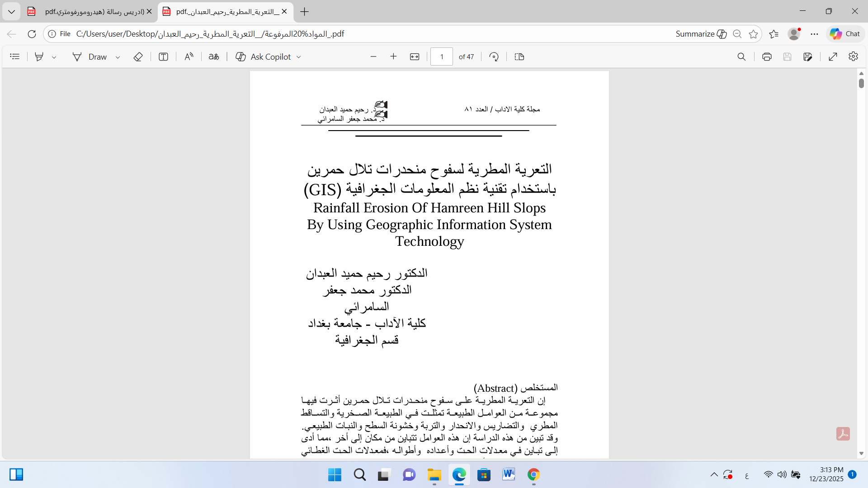Expand highlight color options dropdown
The height and width of the screenshot is (488, 868).
[54, 57]
